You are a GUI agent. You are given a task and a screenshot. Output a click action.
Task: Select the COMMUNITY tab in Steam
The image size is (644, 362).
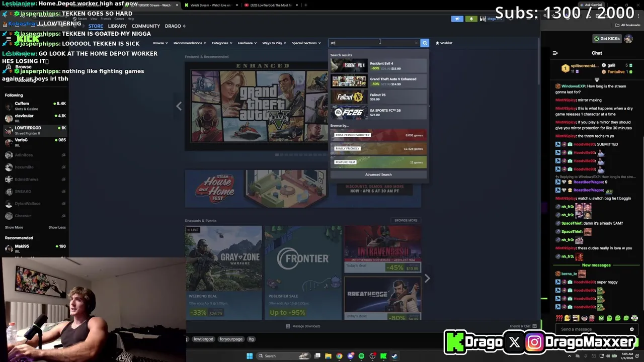[146, 26]
